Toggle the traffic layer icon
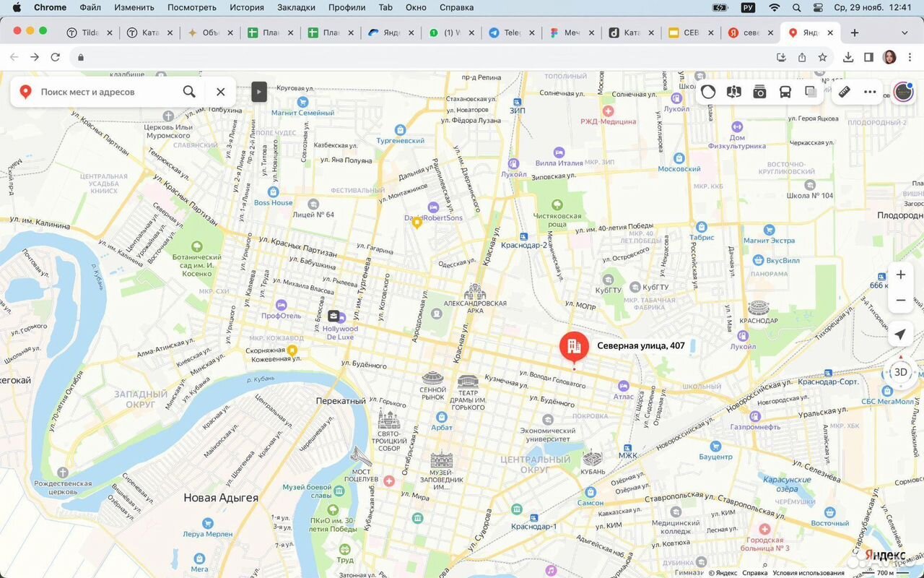Viewport: 924px width, 578px height. (708, 92)
